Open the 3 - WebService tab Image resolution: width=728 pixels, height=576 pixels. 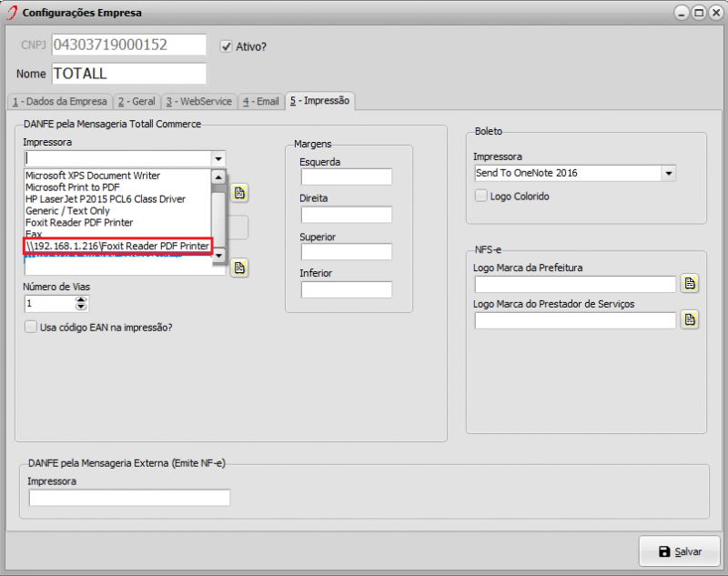pos(198,101)
